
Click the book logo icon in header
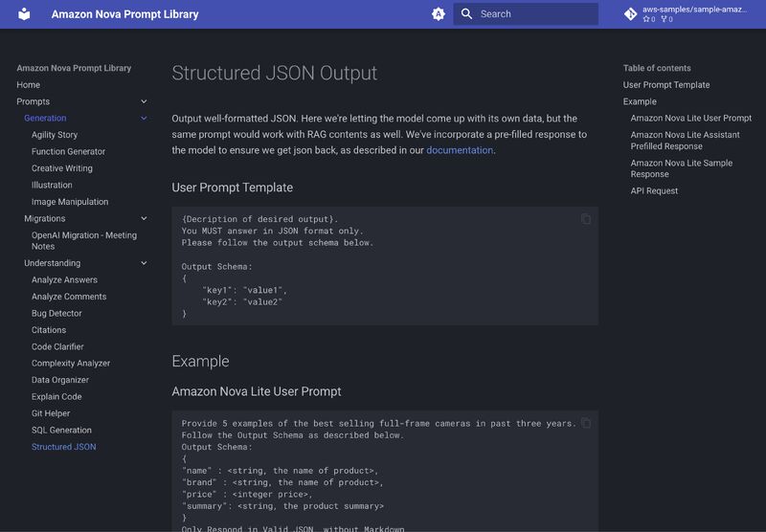(24, 14)
